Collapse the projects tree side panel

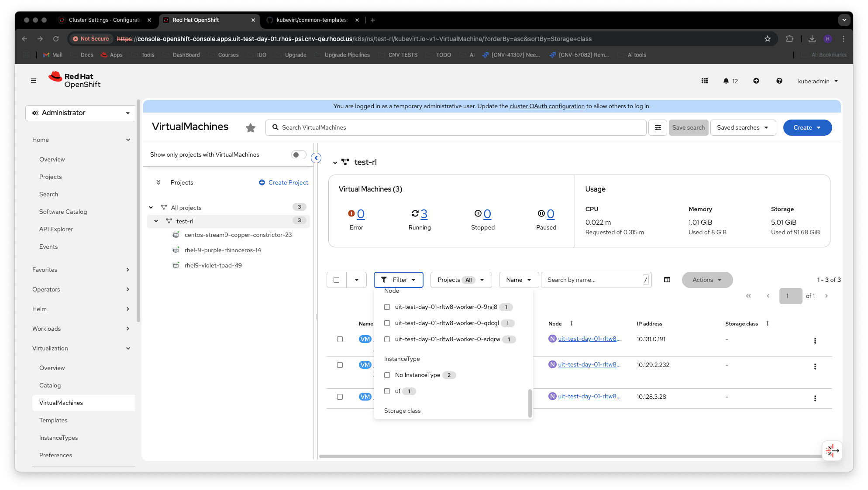[x=316, y=158]
